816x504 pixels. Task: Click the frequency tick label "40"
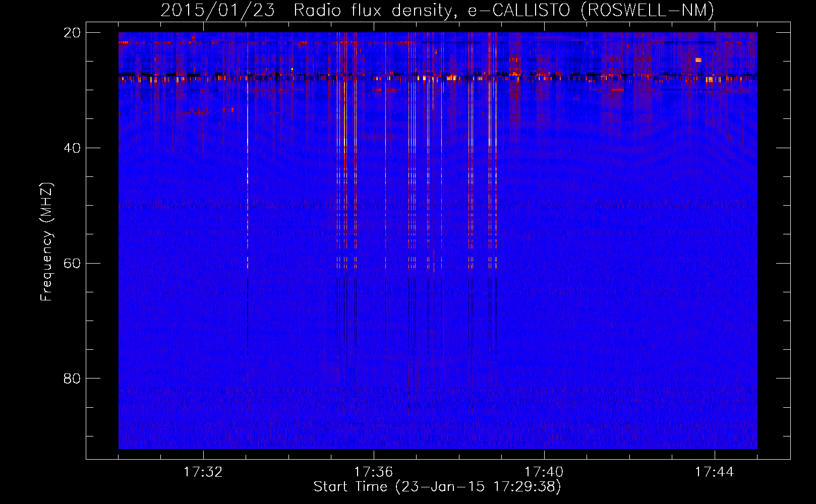pos(72,148)
